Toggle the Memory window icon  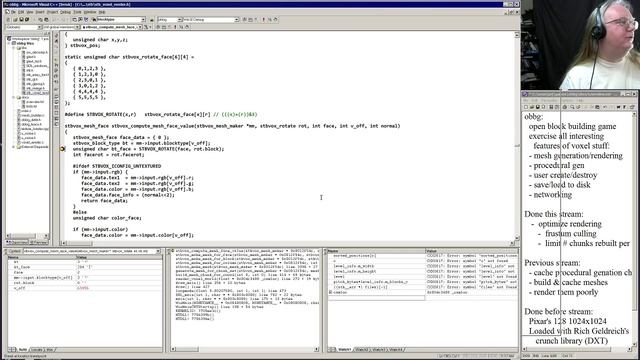coord(56,113)
